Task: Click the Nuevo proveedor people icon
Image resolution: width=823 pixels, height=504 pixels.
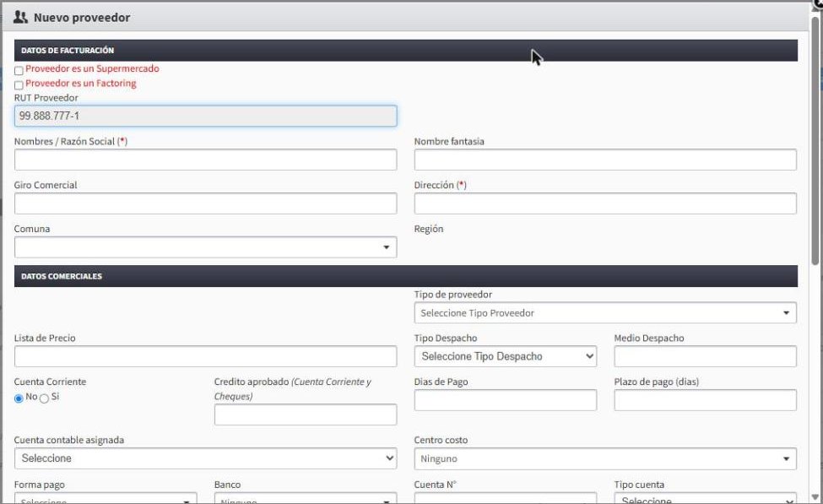Action: point(20,18)
